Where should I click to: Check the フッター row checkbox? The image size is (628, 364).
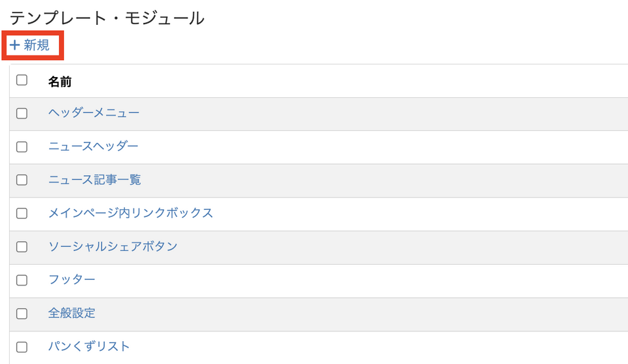22,280
